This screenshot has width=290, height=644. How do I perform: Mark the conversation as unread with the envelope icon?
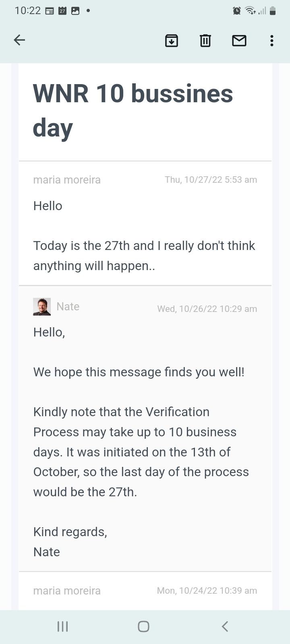(239, 40)
